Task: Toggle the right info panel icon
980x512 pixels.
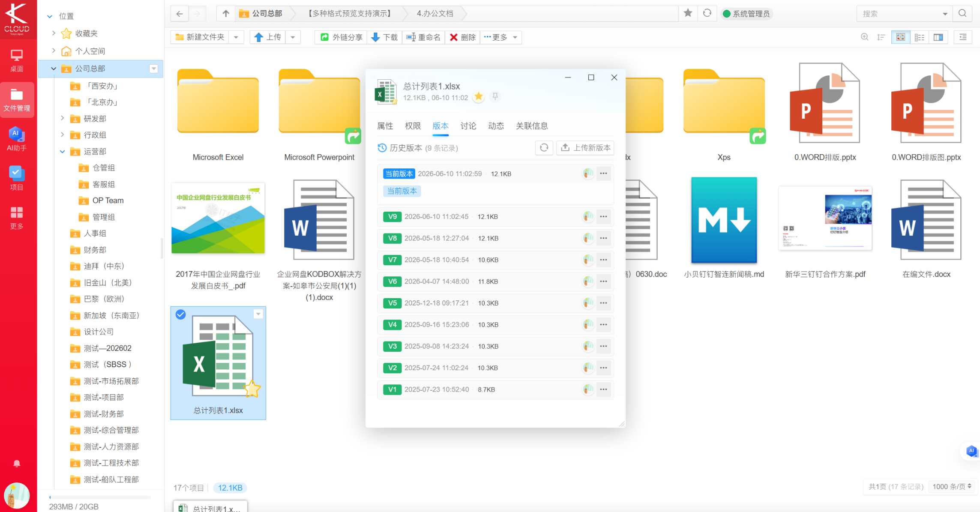Action: (x=963, y=37)
